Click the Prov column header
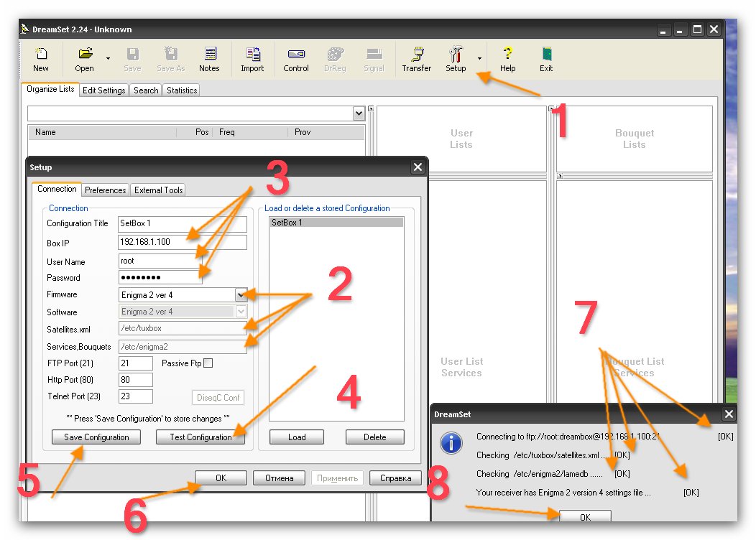Screen dimensions: 756x540 [326, 132]
